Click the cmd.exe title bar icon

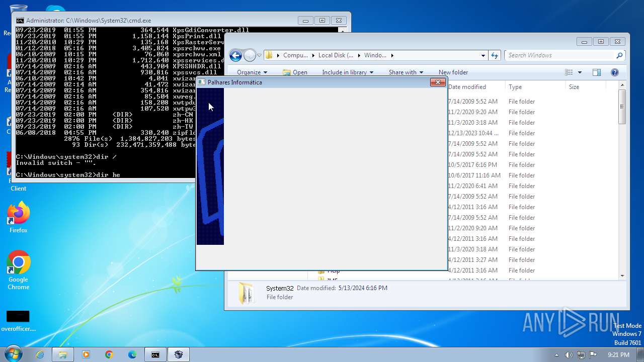(20, 21)
